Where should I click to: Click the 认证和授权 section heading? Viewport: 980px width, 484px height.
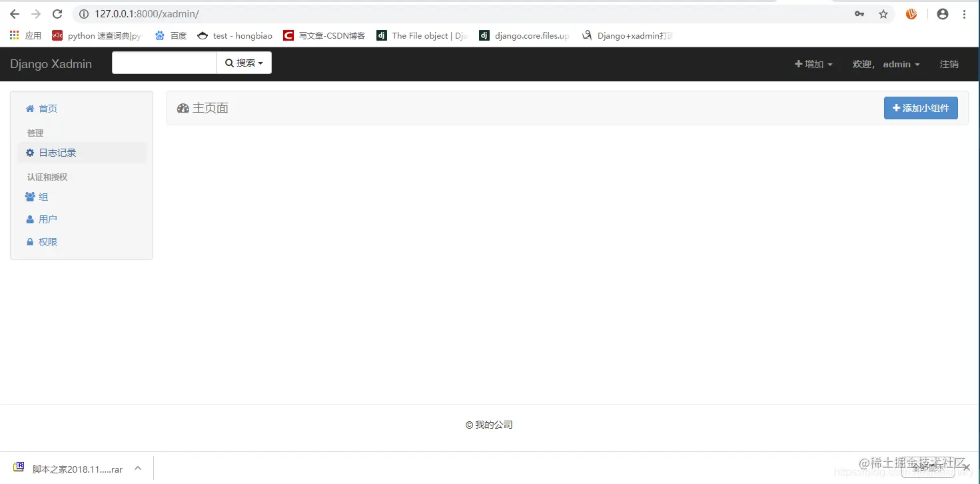(x=47, y=177)
